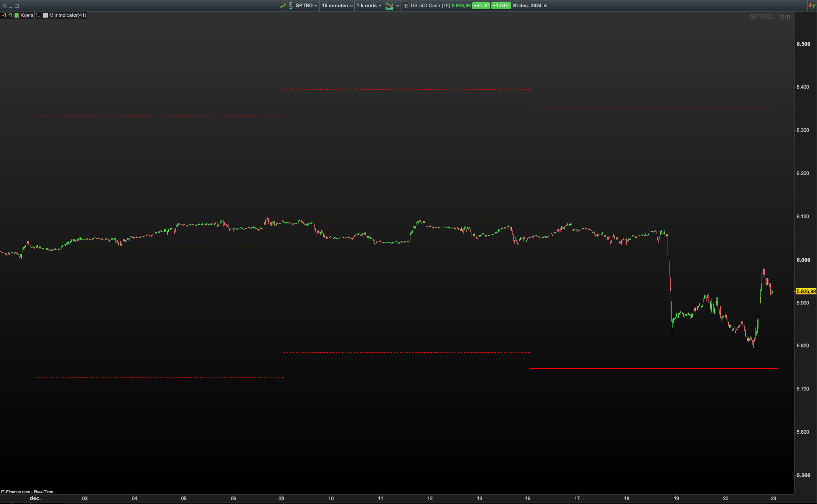Click the candlestick chart style icon
Image resolution: width=817 pixels, height=504 pixels.
tap(283, 6)
